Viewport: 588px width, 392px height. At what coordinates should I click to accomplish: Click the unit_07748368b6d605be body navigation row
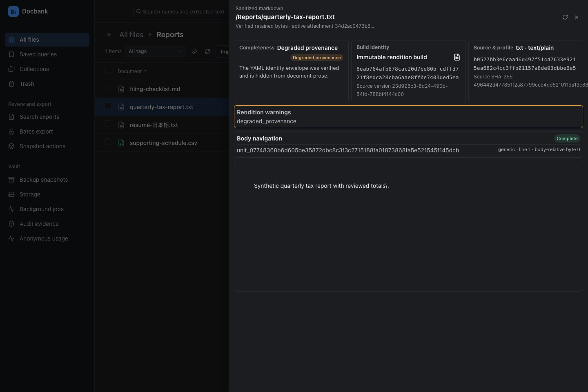pos(408,150)
